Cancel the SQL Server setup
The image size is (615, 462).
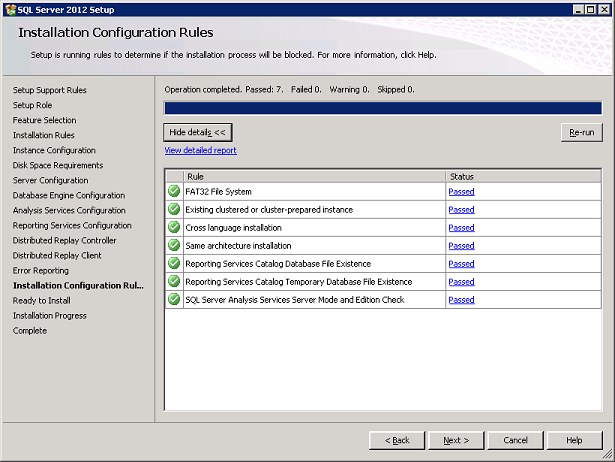point(515,440)
